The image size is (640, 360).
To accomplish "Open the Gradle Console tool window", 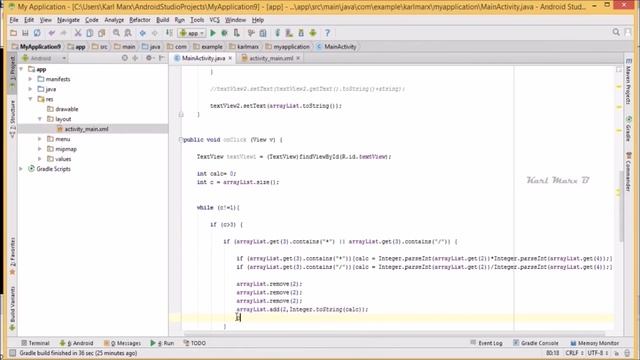I will [x=536, y=343].
